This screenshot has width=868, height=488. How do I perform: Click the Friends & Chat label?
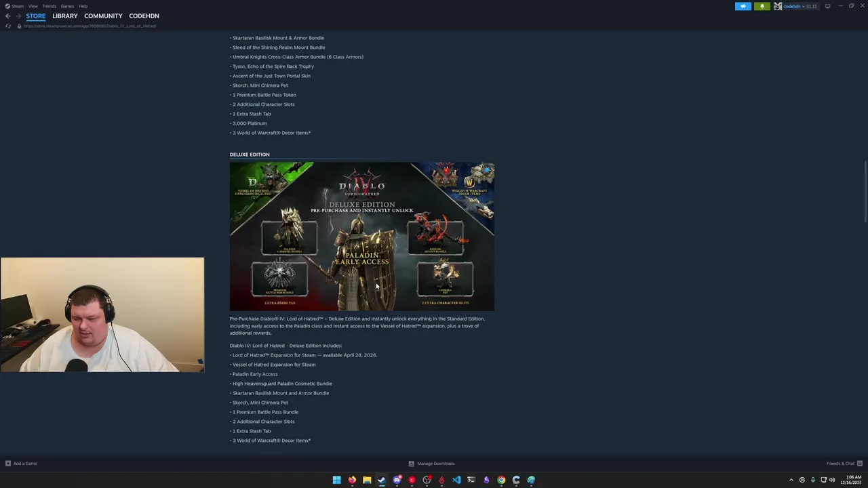[840, 464]
